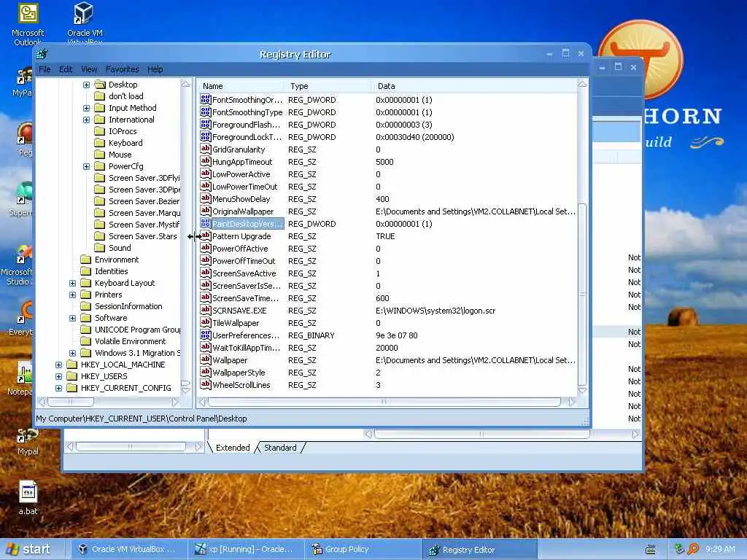The image size is (747, 560).
Task: Click the taskbar clock showing 9:29 AM
Action: pos(720,550)
